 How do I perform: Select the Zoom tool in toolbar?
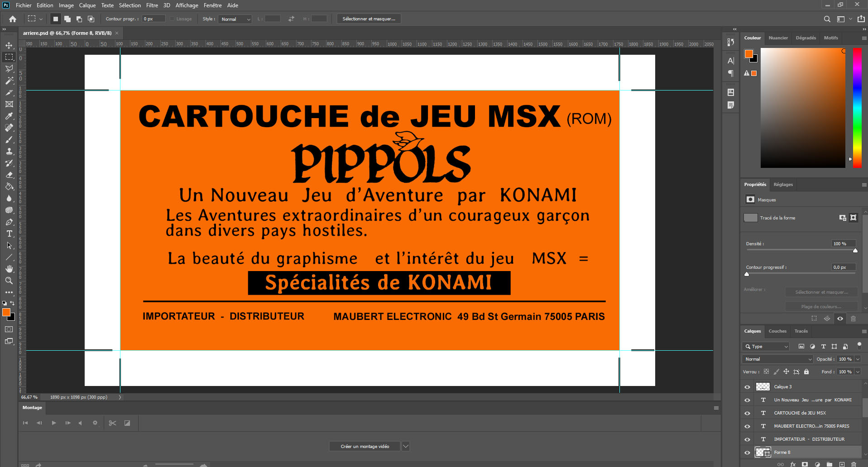9,281
